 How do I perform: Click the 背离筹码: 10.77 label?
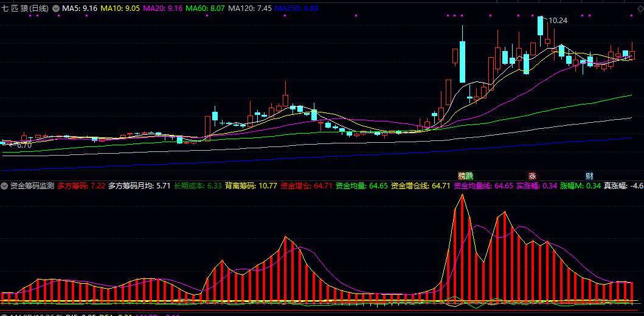[251, 186]
